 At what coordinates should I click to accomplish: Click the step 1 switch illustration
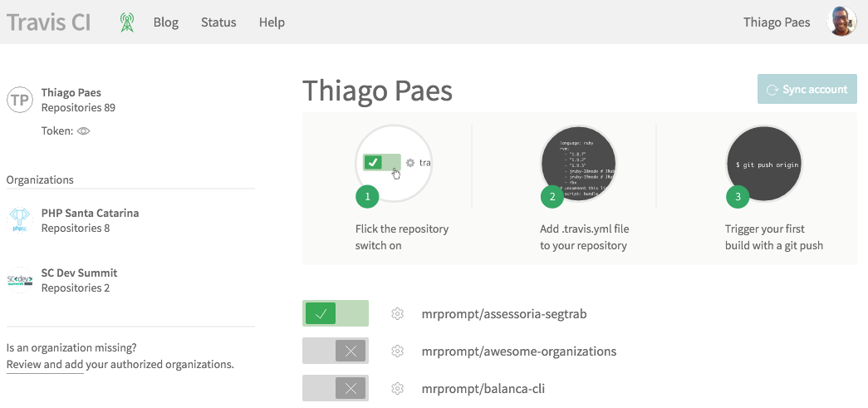[x=394, y=164]
